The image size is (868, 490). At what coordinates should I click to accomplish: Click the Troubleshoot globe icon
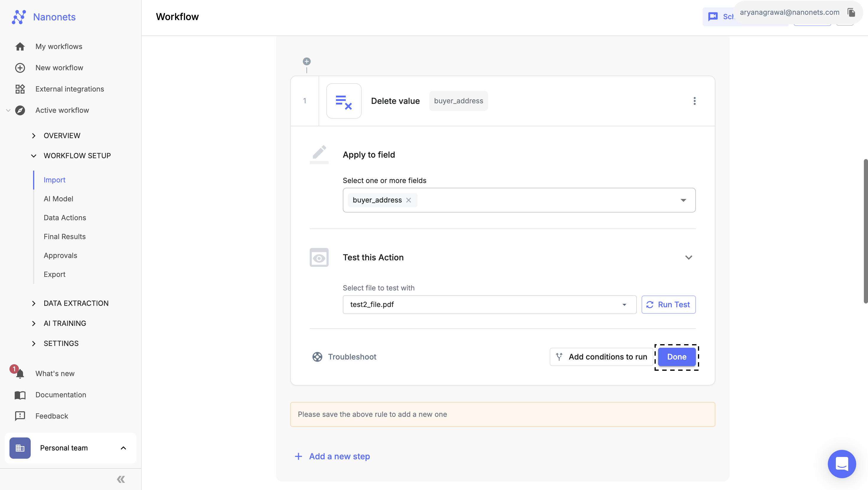[318, 357]
